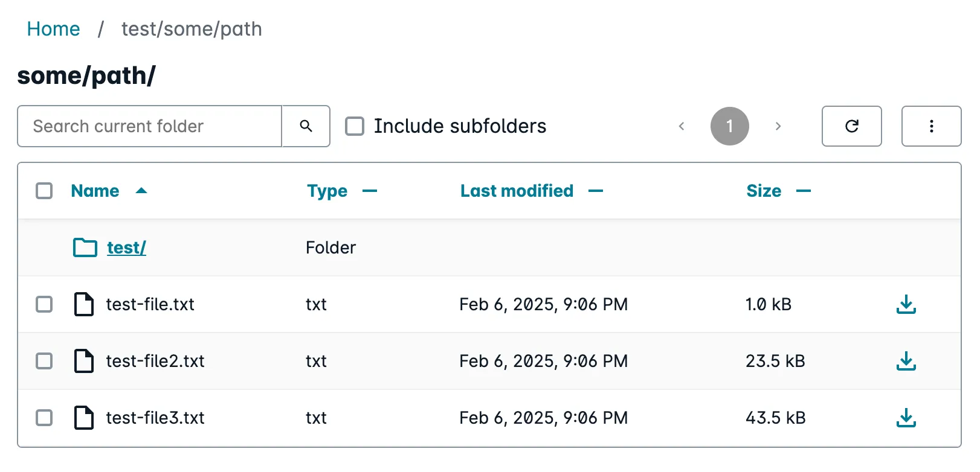
Task: Tick the select-all checkbox in header
Action: click(x=44, y=191)
